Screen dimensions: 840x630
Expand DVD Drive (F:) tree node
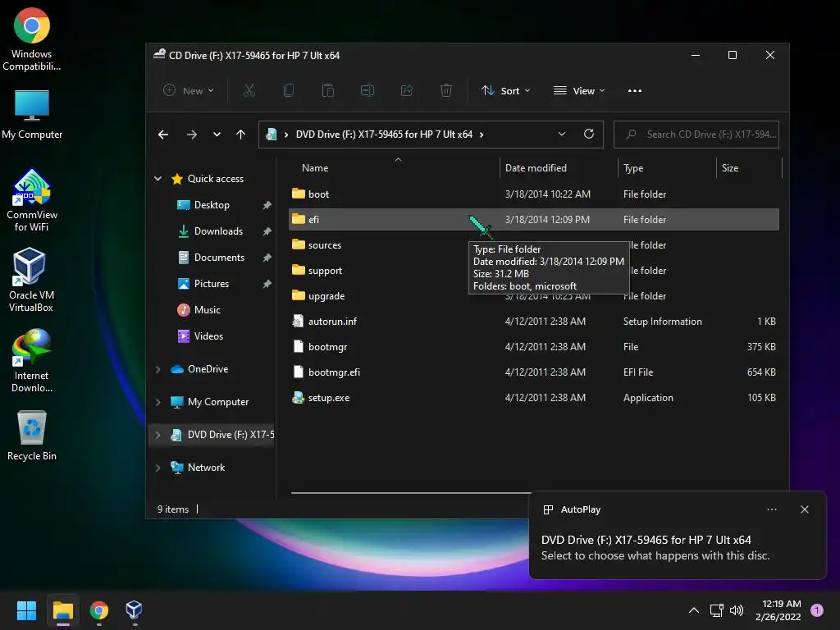pyautogui.click(x=158, y=435)
